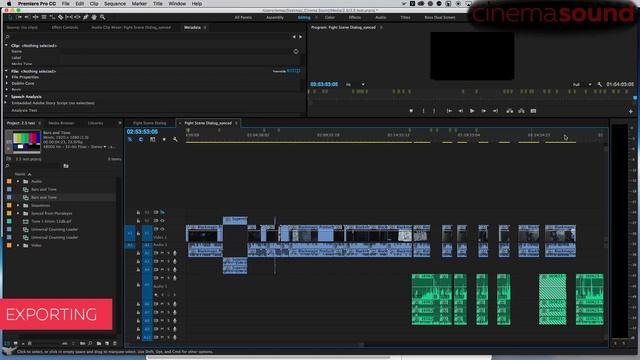The width and height of the screenshot is (640, 360).
Task: Select Tone 1 kHz item in Project panel
Action: [51, 221]
